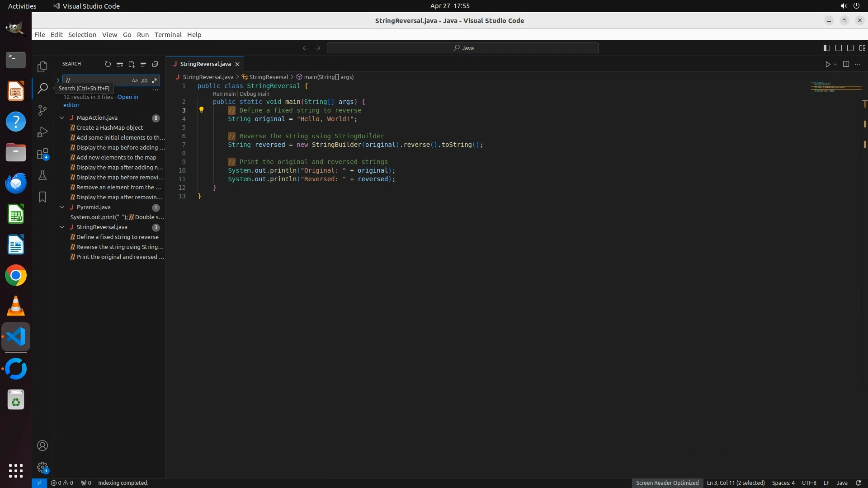Collapse MapAction.java results group
Viewport: 868px width, 488px height.
pos(62,118)
